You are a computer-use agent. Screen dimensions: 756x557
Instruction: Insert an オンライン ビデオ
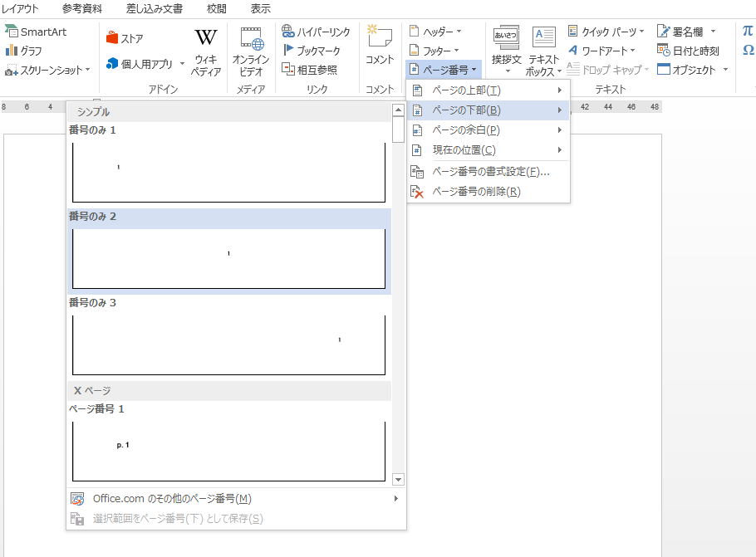tap(251, 52)
